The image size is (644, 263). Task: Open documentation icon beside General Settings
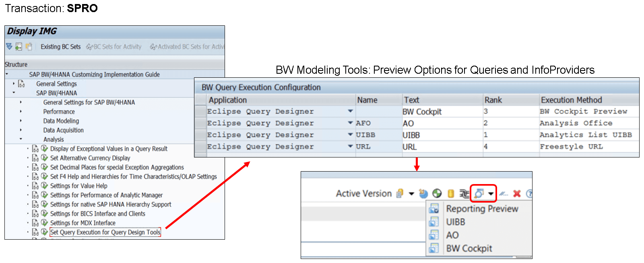coord(21,84)
